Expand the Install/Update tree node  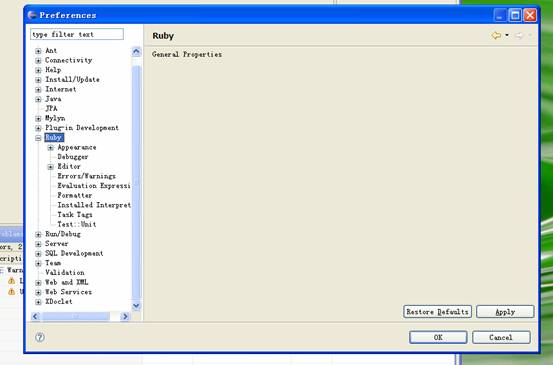(38, 80)
